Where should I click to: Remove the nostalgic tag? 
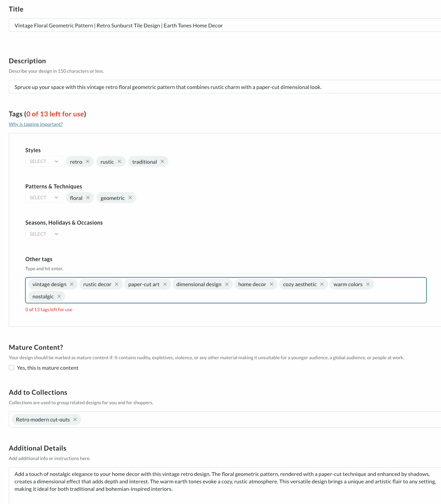pos(59,296)
